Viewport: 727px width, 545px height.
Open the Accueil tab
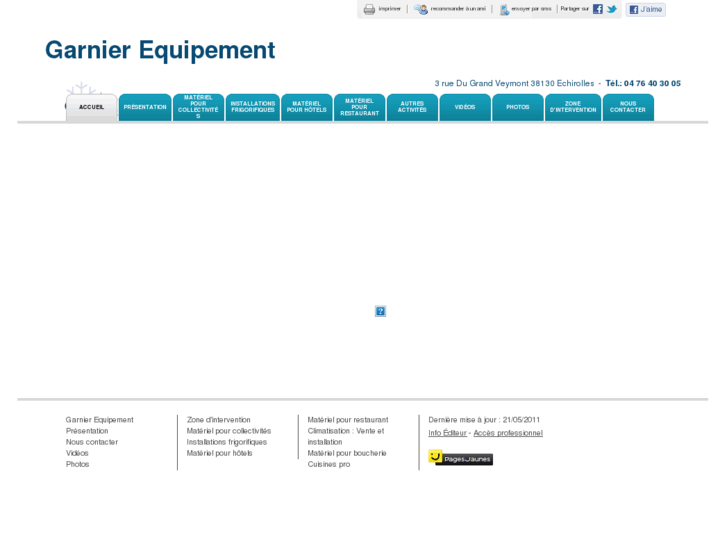[x=91, y=108]
